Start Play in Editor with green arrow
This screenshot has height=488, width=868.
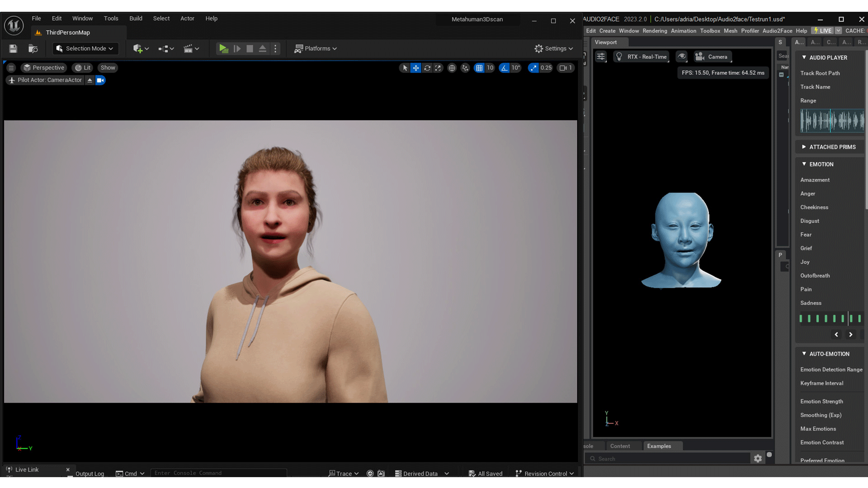223,48
